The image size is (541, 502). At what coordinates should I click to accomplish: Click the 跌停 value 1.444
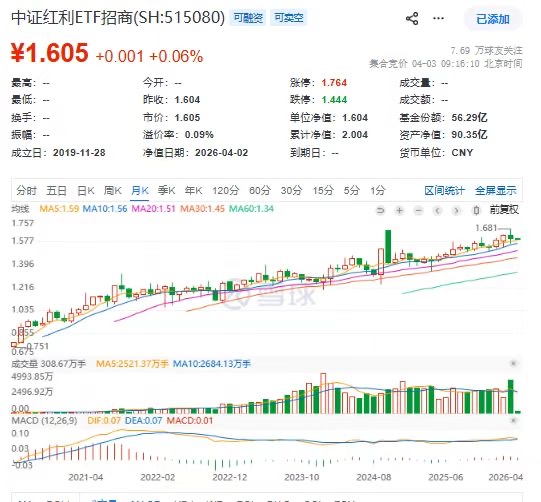334,100
